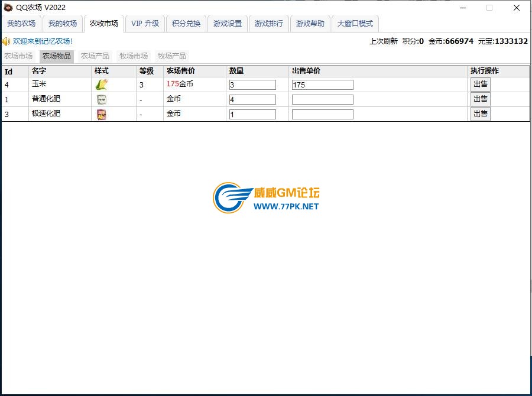Select the 农场物品 sub-tab

coord(57,56)
